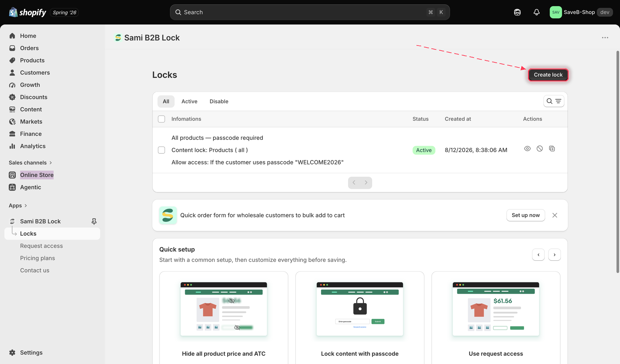Click Set up now button

526,215
